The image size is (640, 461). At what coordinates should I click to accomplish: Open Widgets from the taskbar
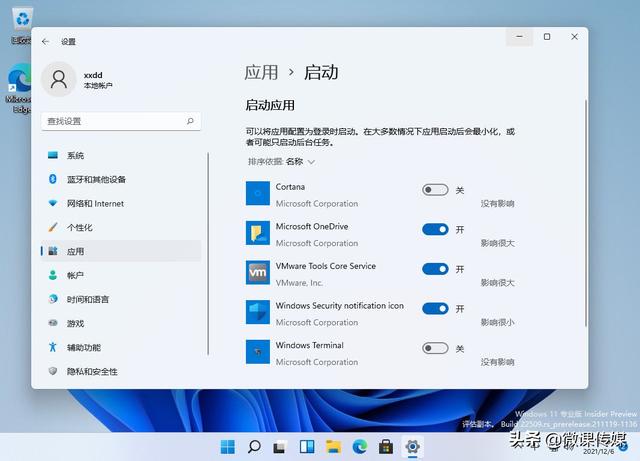(307, 447)
